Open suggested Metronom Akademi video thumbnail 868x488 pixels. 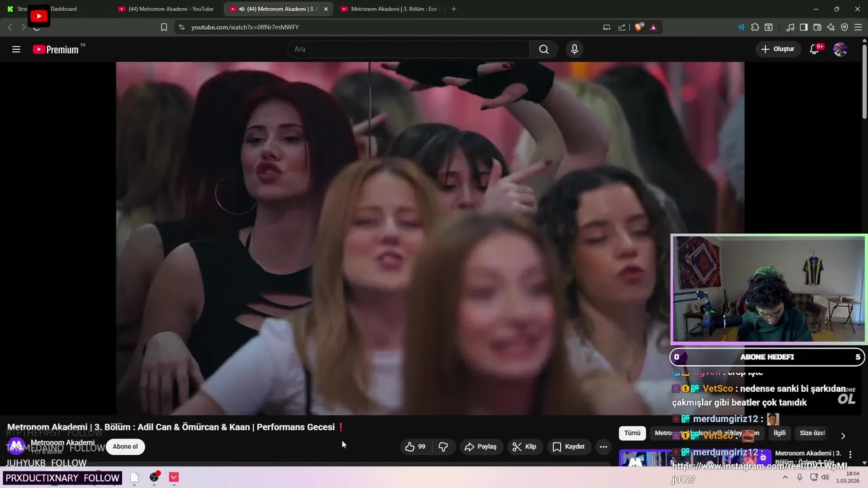pos(694,458)
